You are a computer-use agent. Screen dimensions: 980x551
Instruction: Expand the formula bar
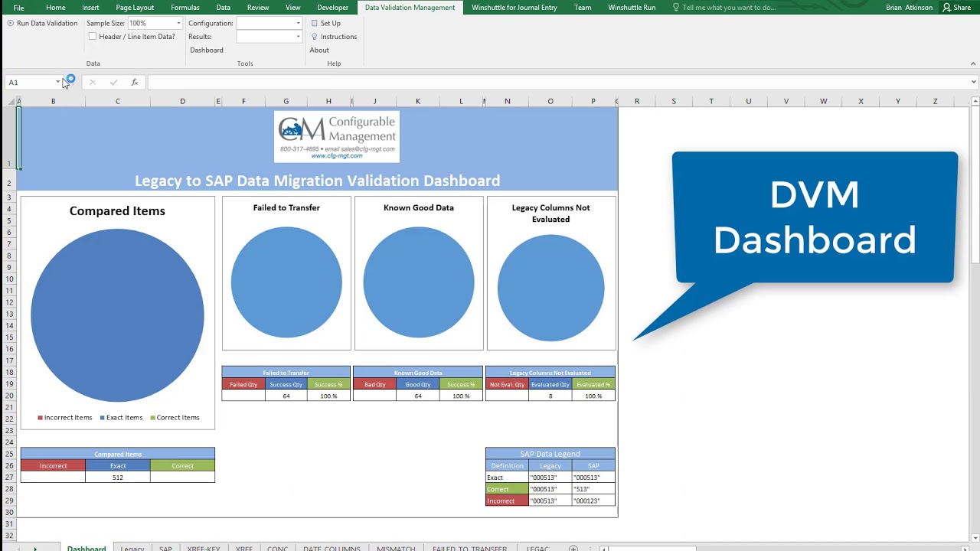pos(973,82)
